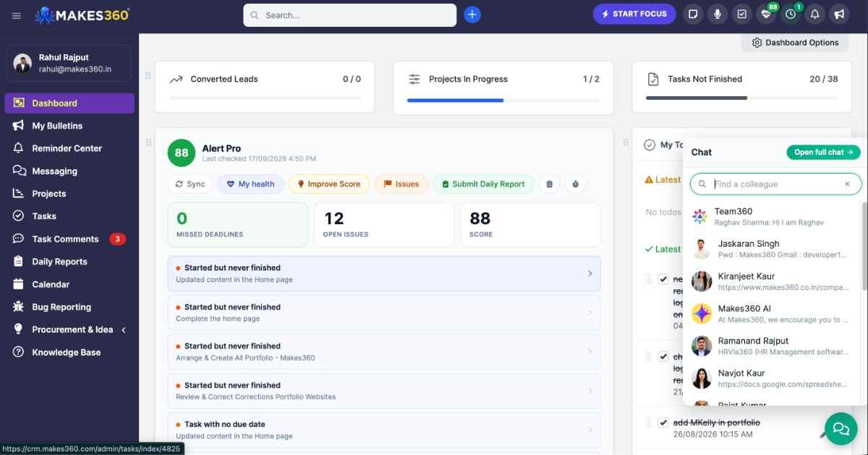Click the blue plus quick-add button
The width and height of the screenshot is (868, 455).
point(472,14)
